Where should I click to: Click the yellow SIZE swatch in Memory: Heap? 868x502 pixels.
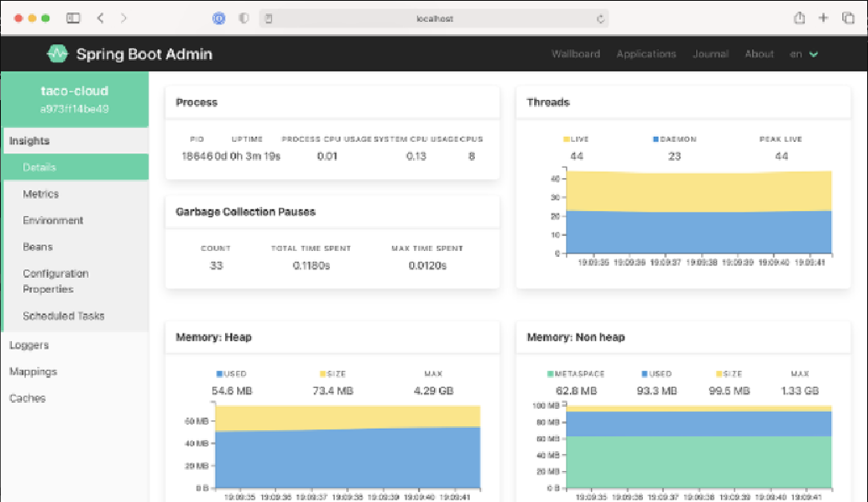323,374
